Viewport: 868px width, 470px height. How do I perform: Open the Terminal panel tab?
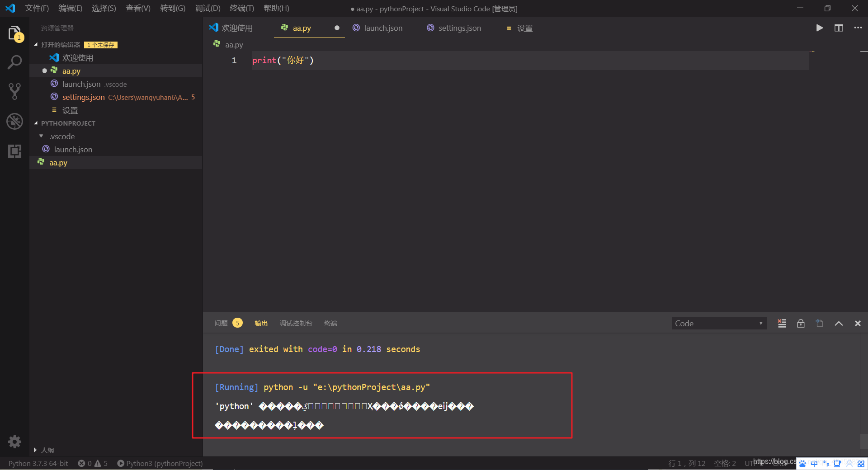[x=330, y=323]
